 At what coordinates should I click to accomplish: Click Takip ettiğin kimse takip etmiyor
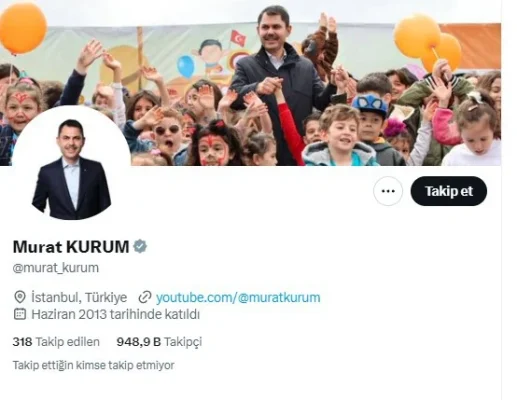93,365
